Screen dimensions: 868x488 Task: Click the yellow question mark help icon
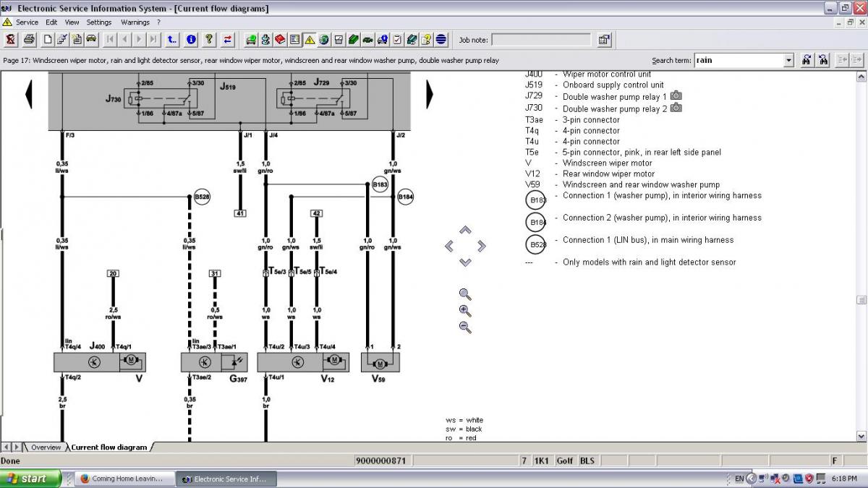(209, 39)
